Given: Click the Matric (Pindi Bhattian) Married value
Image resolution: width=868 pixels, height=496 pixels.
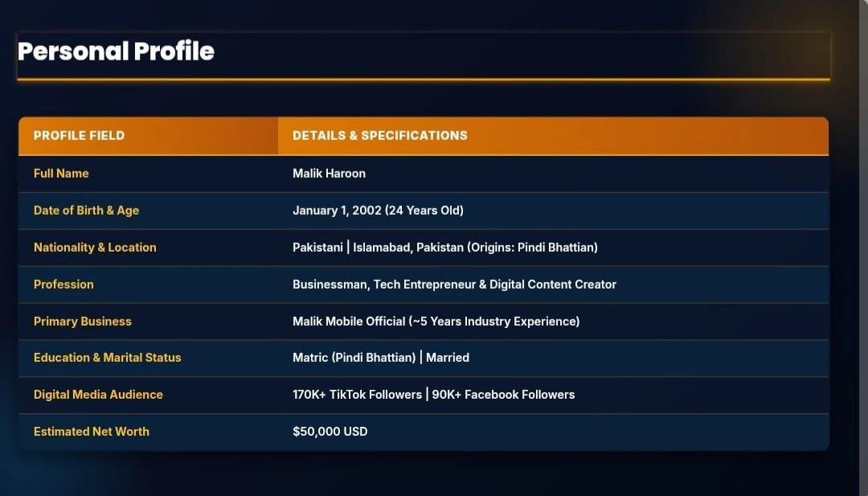Looking at the screenshot, I should pos(381,358).
